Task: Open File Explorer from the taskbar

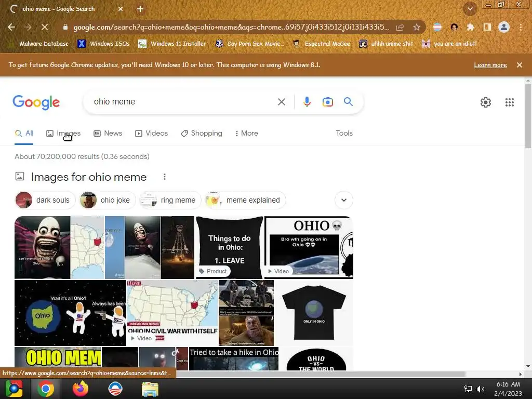Action: click(x=150, y=389)
